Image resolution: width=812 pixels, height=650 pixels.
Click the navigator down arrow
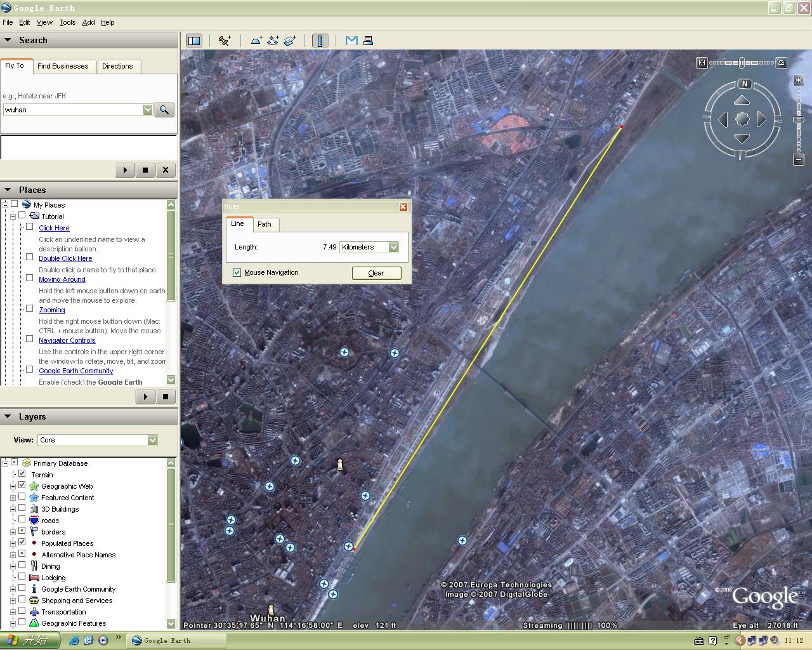coord(742,138)
